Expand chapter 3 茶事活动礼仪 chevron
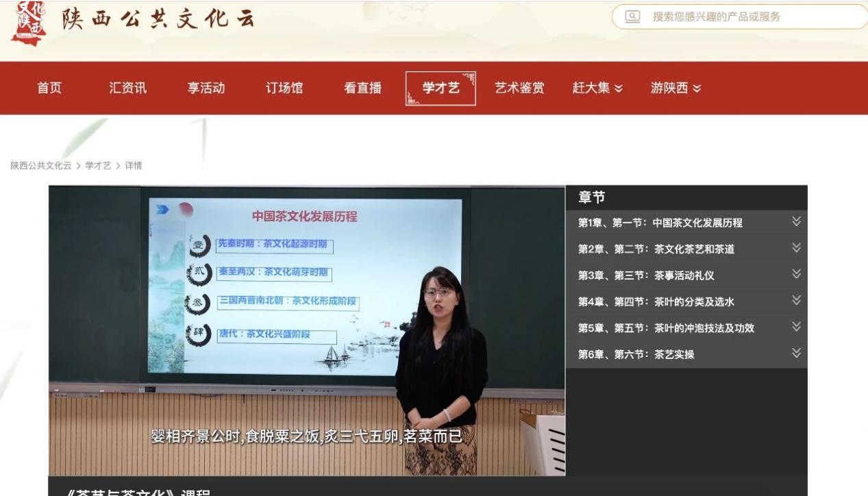Image resolution: width=868 pixels, height=496 pixels. pos(795,274)
